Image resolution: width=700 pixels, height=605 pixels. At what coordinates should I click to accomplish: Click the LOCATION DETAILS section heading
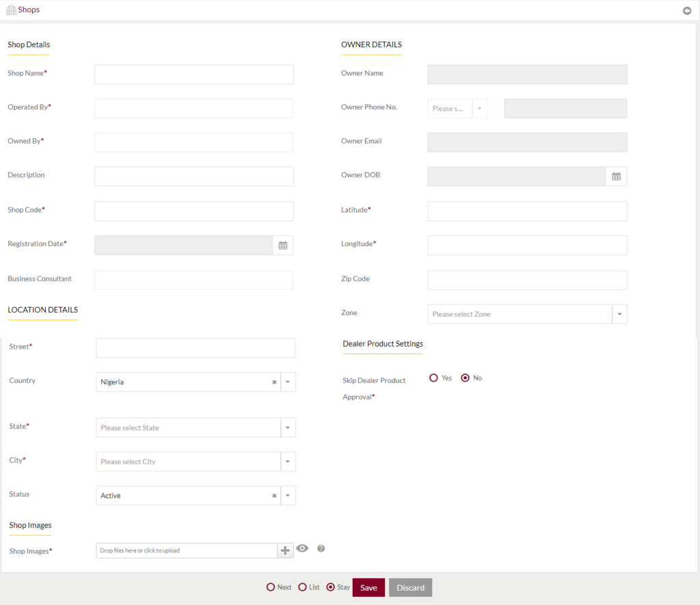[x=43, y=310]
